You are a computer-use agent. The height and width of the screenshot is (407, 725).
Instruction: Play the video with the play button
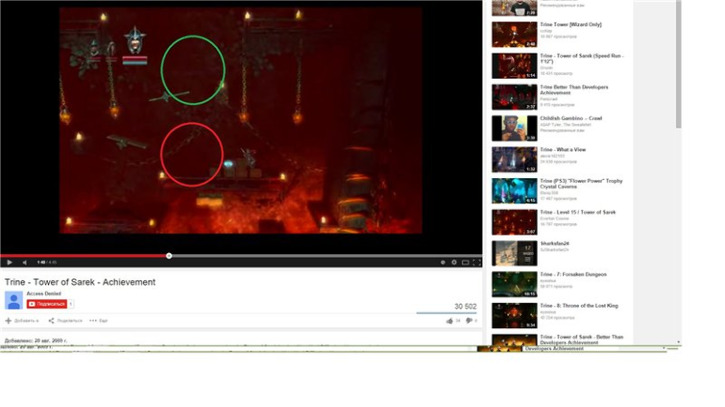click(x=9, y=262)
